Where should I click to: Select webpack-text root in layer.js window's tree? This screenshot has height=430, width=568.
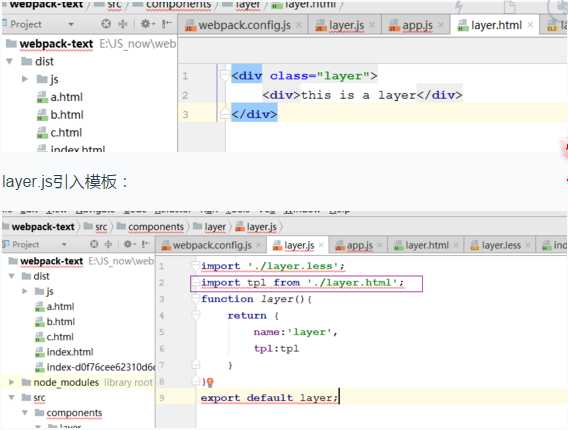click(x=51, y=261)
